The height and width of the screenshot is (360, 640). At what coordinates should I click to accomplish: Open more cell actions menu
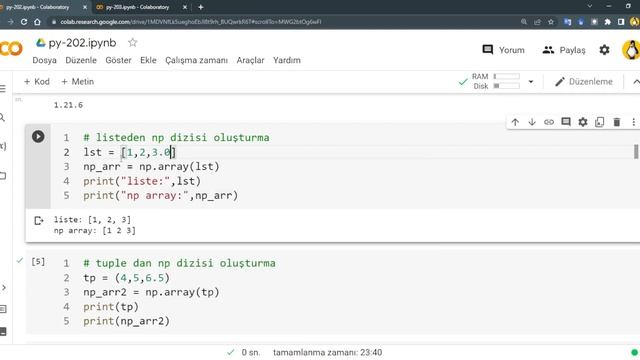(633, 122)
